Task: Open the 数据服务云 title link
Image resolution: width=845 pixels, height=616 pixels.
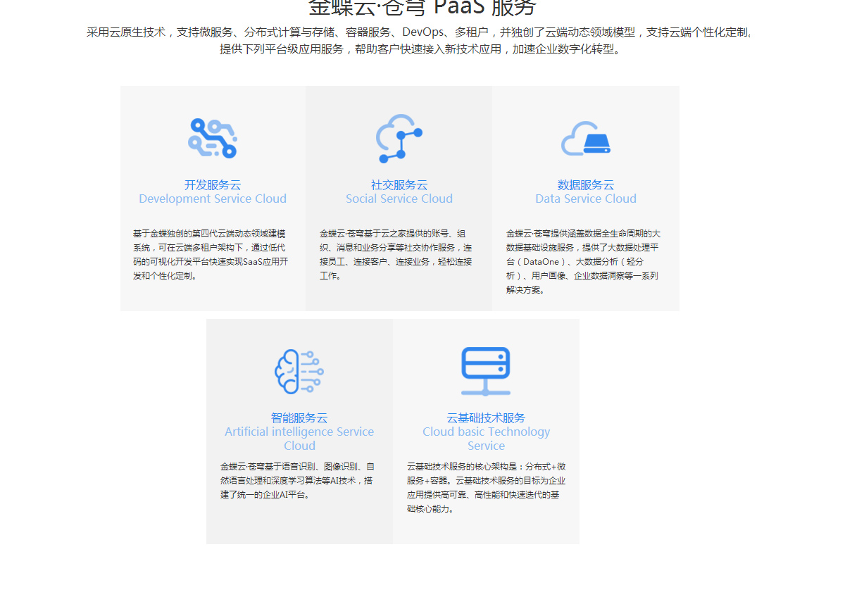Action: [586, 185]
